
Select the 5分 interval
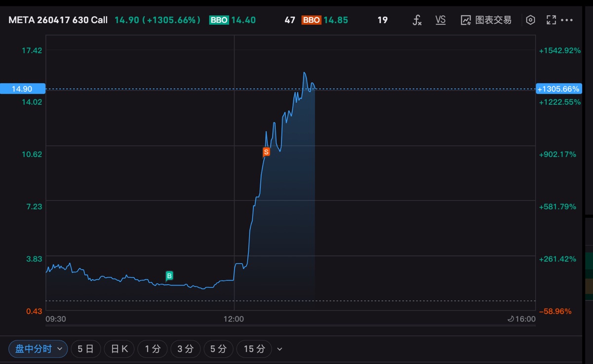[218, 349]
